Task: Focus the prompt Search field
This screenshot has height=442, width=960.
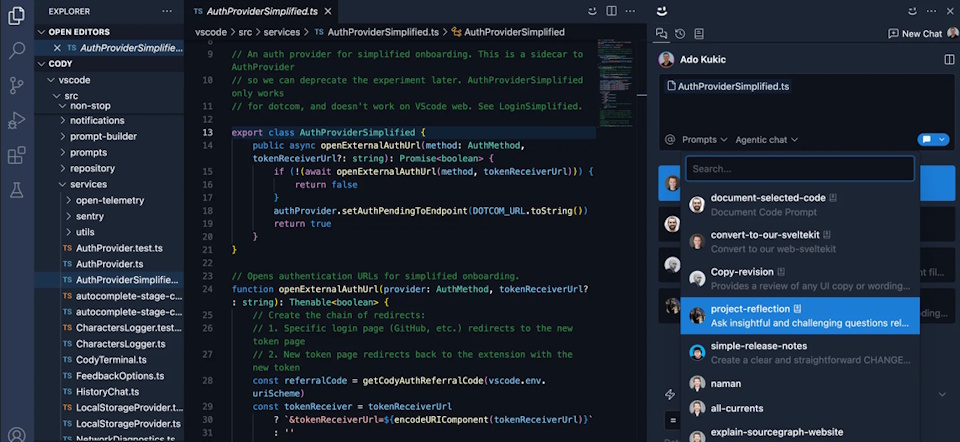Action: coord(800,168)
